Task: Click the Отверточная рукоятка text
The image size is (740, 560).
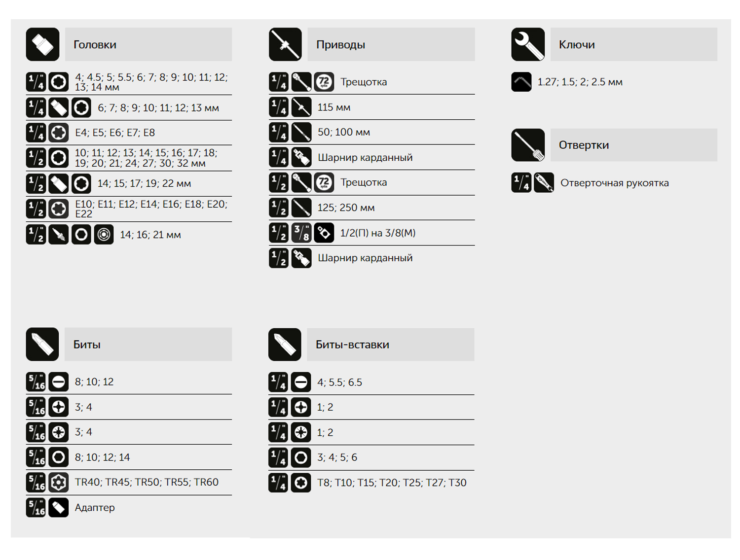Action: (x=615, y=183)
